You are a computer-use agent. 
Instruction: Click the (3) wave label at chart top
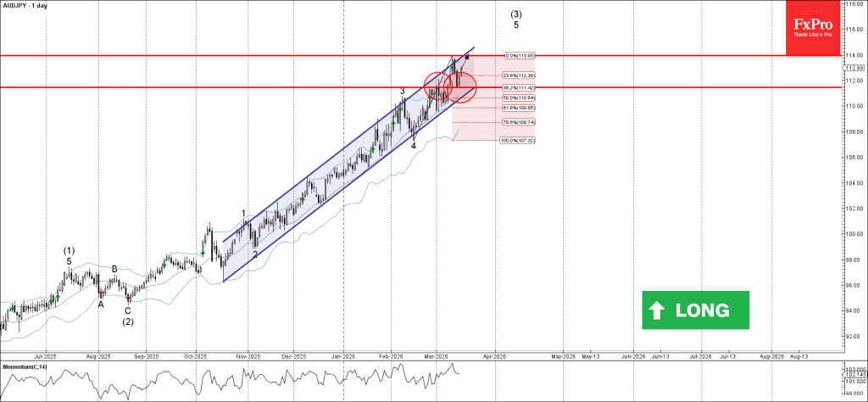pyautogui.click(x=516, y=14)
